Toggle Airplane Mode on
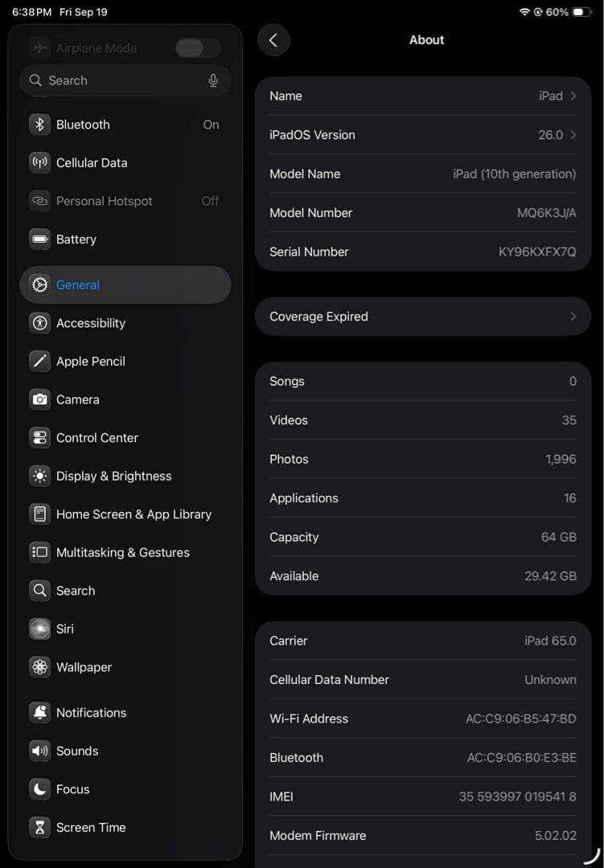The image size is (604, 868). pos(197,48)
